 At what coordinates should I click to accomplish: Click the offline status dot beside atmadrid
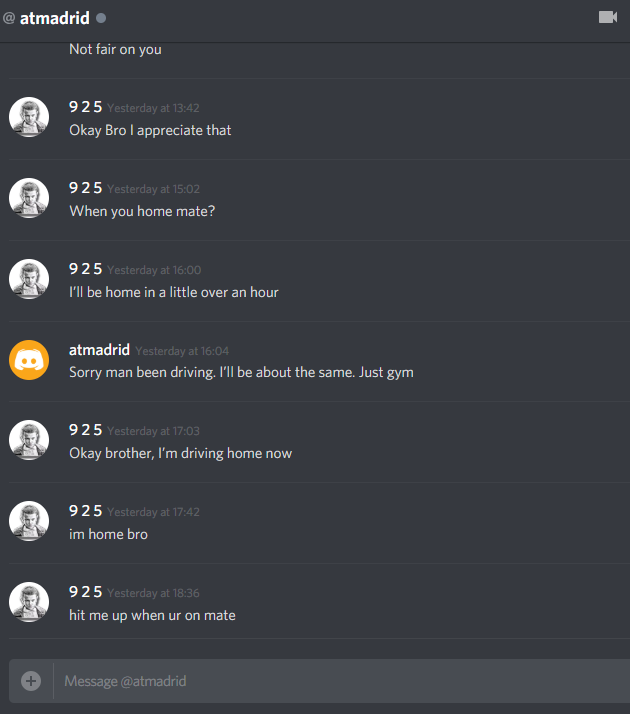(101, 18)
